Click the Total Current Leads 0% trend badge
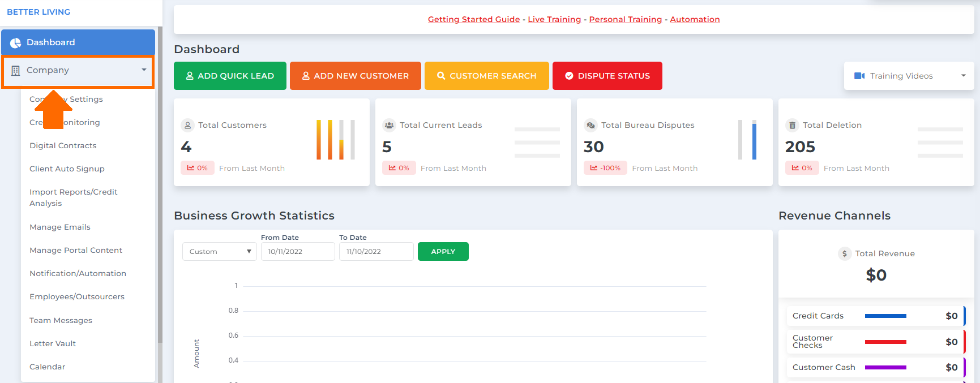The height and width of the screenshot is (383, 980). [399, 168]
